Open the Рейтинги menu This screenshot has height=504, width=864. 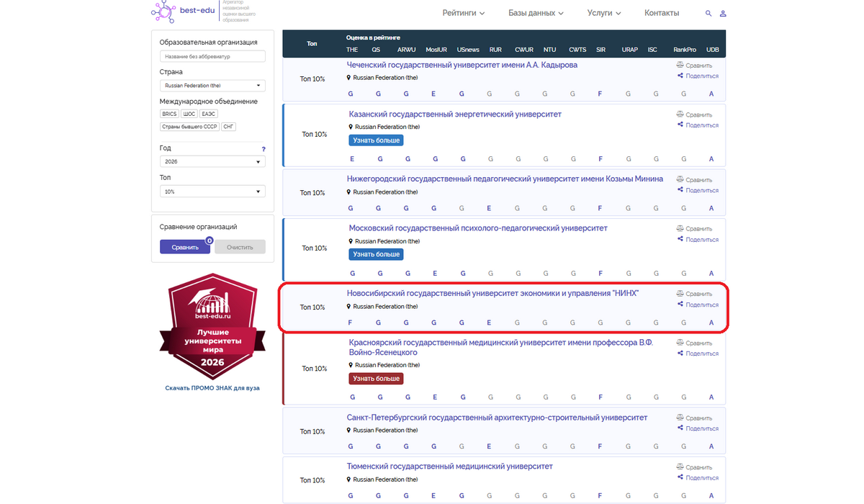tap(463, 13)
